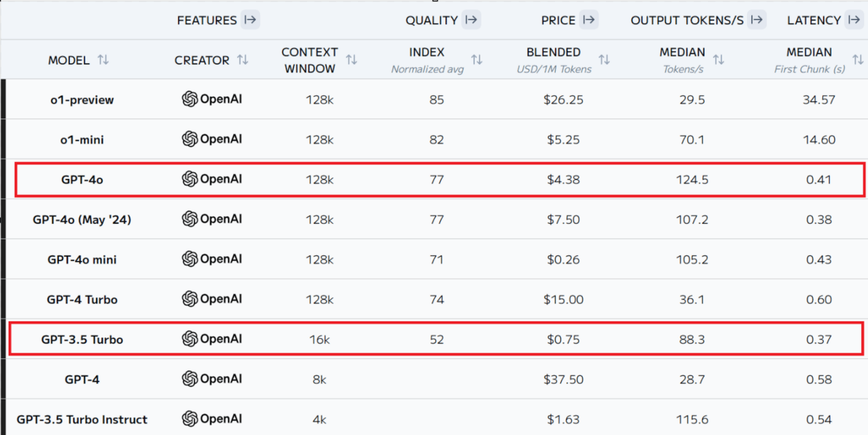
Task: Click the quality index 52 cell
Action: pyautogui.click(x=437, y=340)
